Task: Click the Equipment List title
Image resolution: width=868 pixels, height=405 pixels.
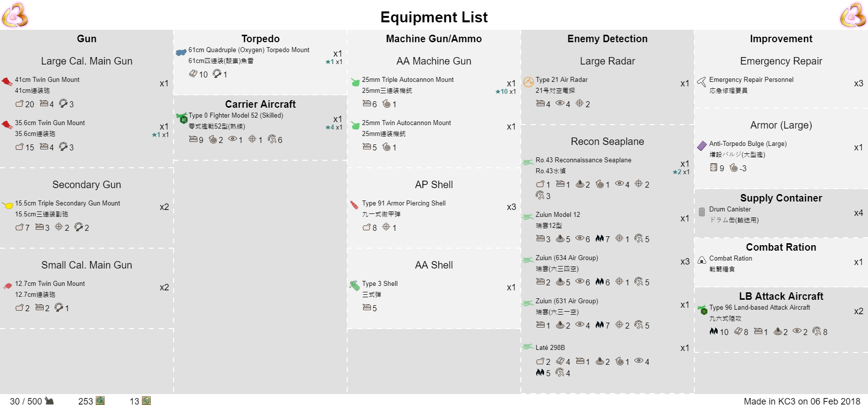Action: 434,17
